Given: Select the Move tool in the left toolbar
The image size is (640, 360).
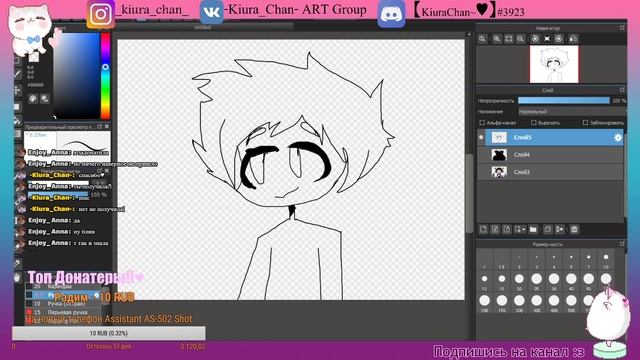Looking at the screenshot, I should coord(17,90).
